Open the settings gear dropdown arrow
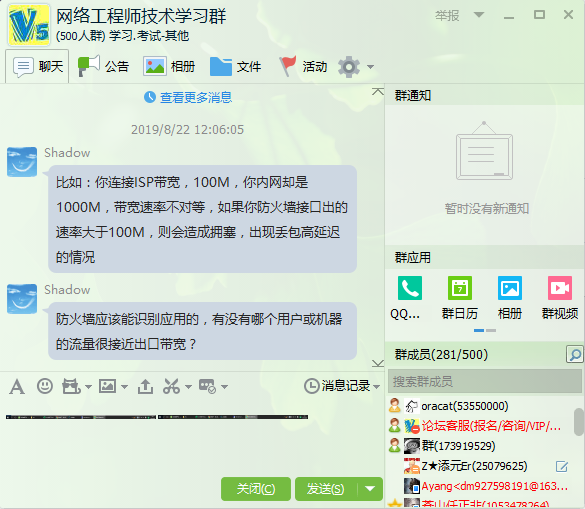The image size is (585, 509). [370, 67]
